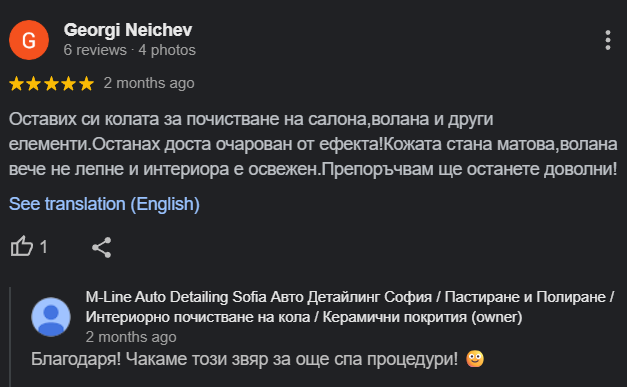Open the three-dot review options menu

tap(607, 40)
